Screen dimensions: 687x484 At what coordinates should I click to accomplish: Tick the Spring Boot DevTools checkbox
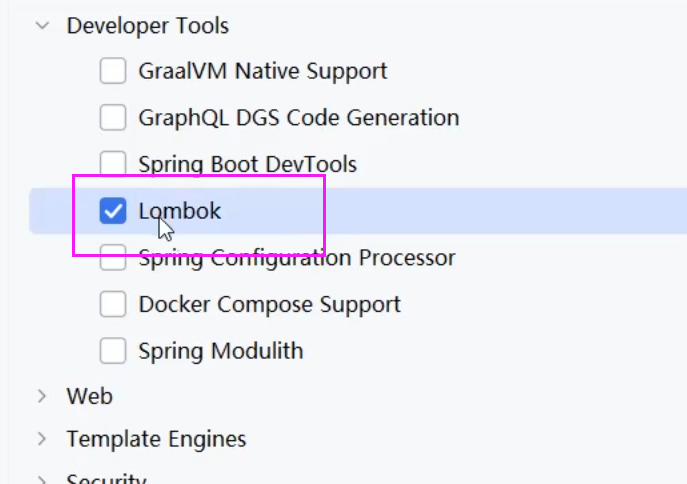pos(113,164)
